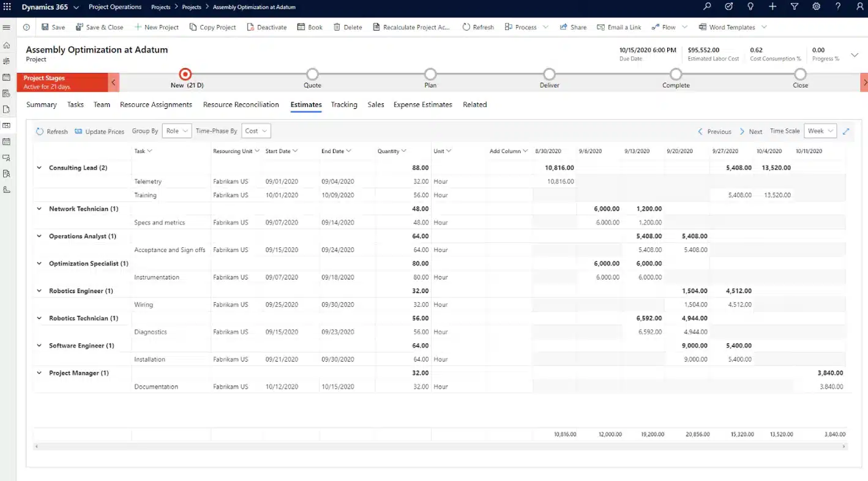Open the lightbulb assistant icon

750,7
